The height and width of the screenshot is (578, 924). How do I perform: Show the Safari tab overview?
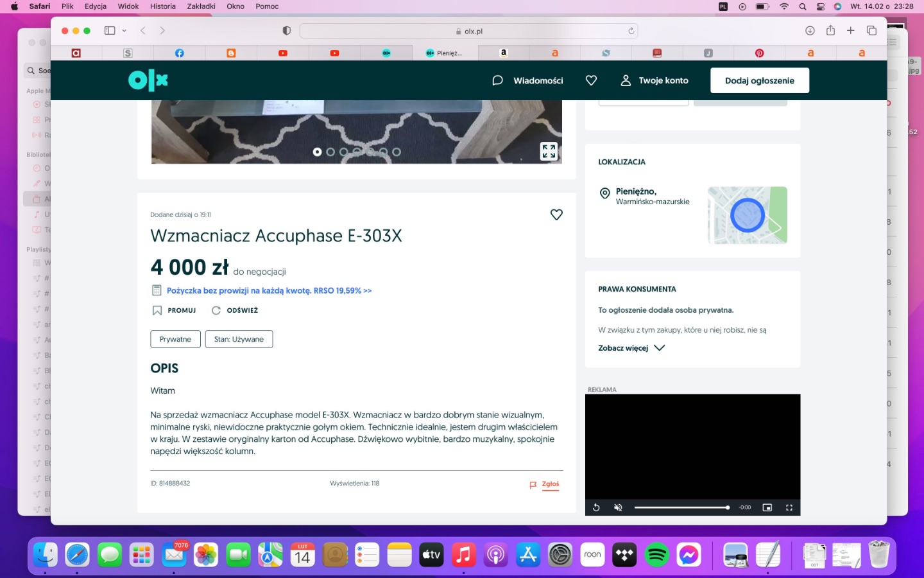[871, 30]
